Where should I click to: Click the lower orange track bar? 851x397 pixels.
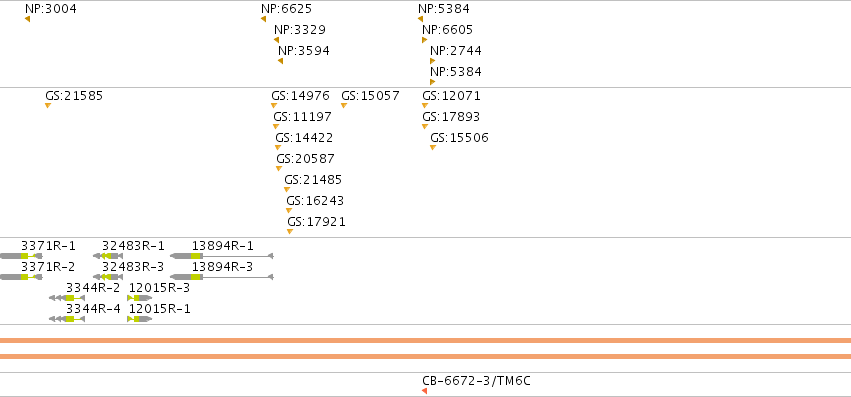click(426, 356)
